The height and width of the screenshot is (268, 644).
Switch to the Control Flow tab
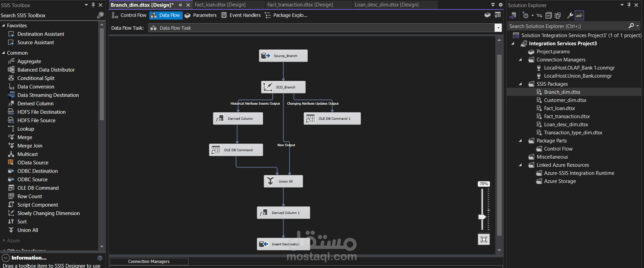click(129, 15)
